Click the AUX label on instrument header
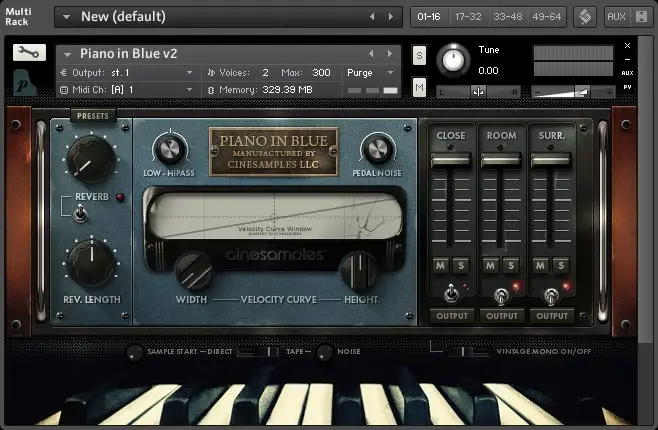658x430 pixels. pyautogui.click(x=627, y=73)
